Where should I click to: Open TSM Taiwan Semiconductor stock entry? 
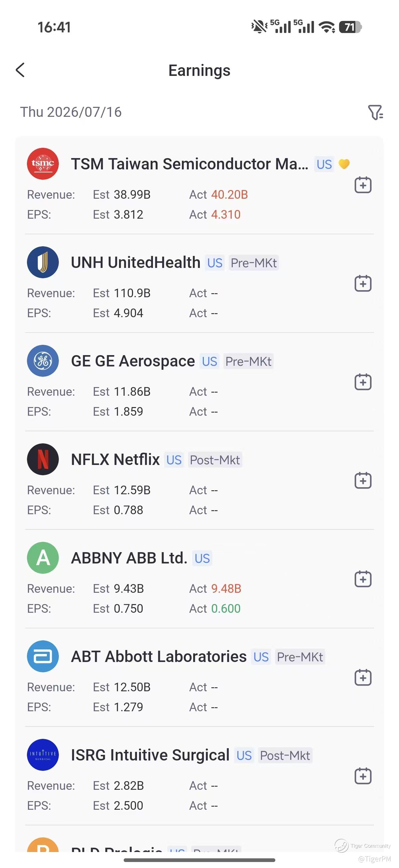(x=190, y=164)
